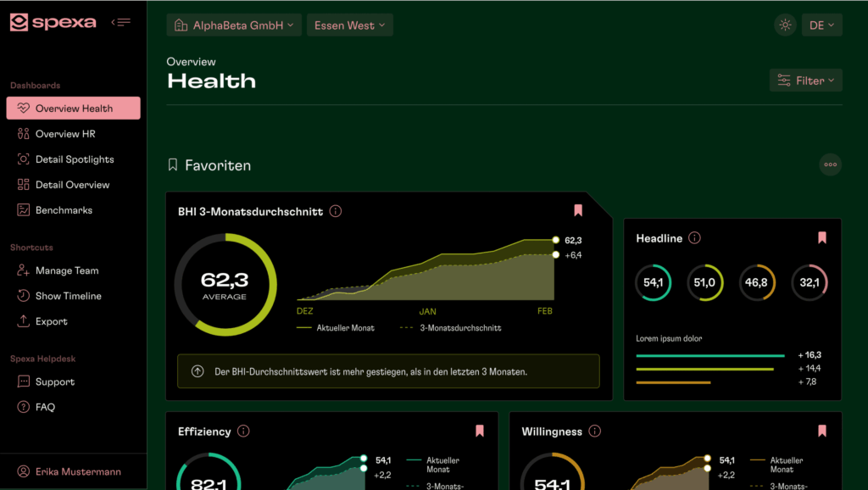The height and width of the screenshot is (490, 868).
Task: Toggle bookmark on BHI 3-Monatsdurchschnitt card
Action: point(578,210)
